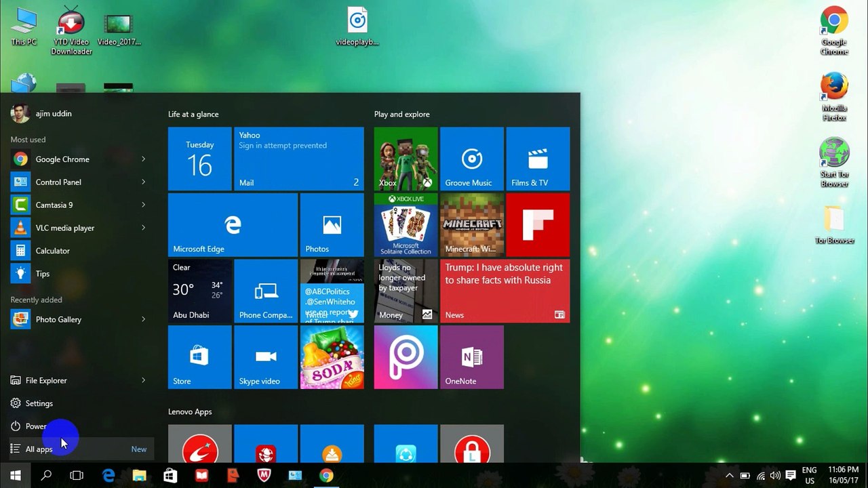Viewport: 868px width, 488px height.
Task: Open the Xbox tile
Action: coord(406,159)
